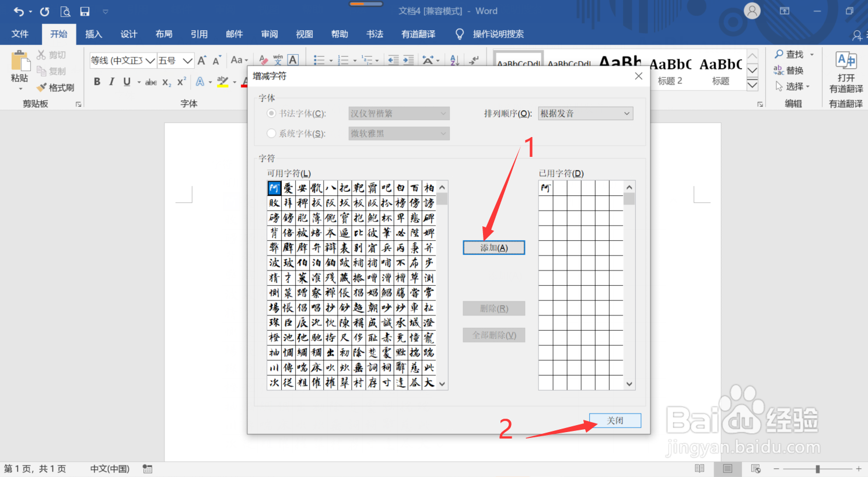The width and height of the screenshot is (868, 477).
Task: Click the Numbering list icon
Action: 343,60
